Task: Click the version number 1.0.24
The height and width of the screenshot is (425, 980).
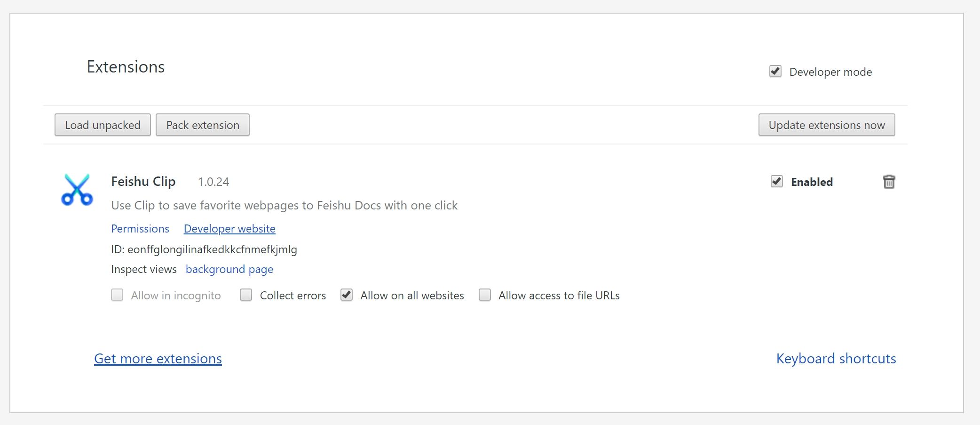Action: pyautogui.click(x=213, y=182)
